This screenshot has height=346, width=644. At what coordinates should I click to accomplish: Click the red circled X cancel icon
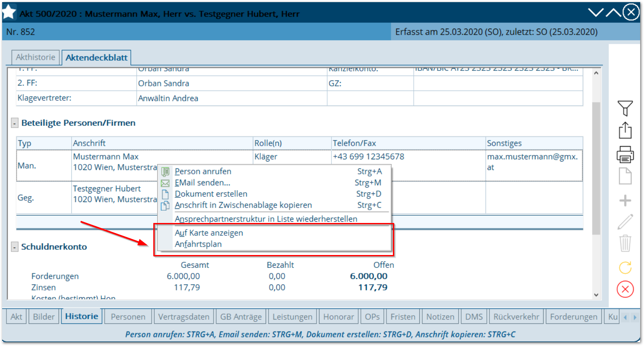pos(625,289)
